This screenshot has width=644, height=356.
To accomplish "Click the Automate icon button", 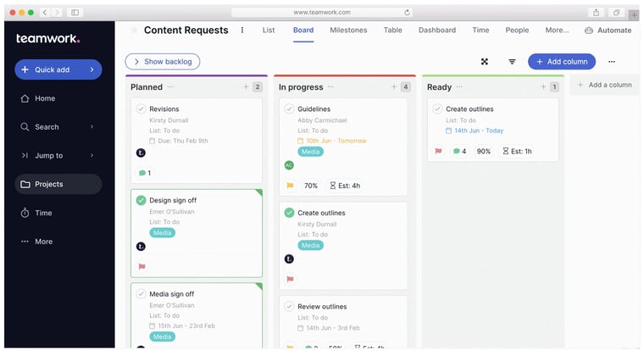I will point(589,31).
